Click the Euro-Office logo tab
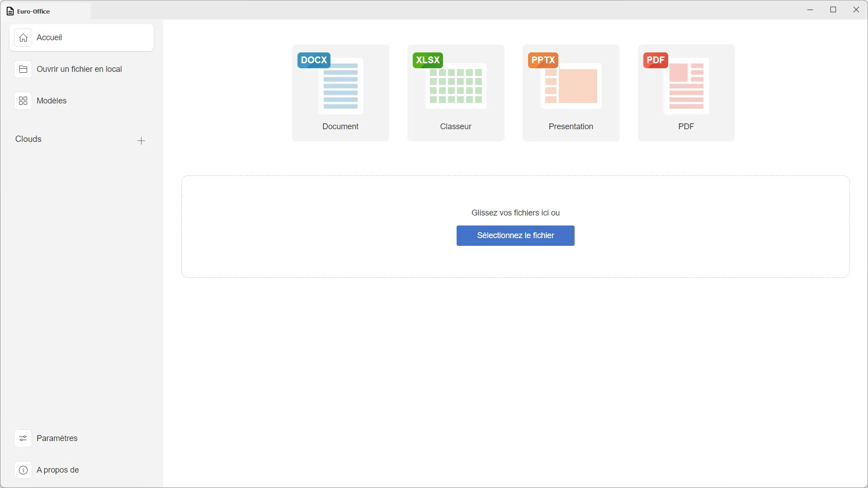The height and width of the screenshot is (488, 868). 45,11
